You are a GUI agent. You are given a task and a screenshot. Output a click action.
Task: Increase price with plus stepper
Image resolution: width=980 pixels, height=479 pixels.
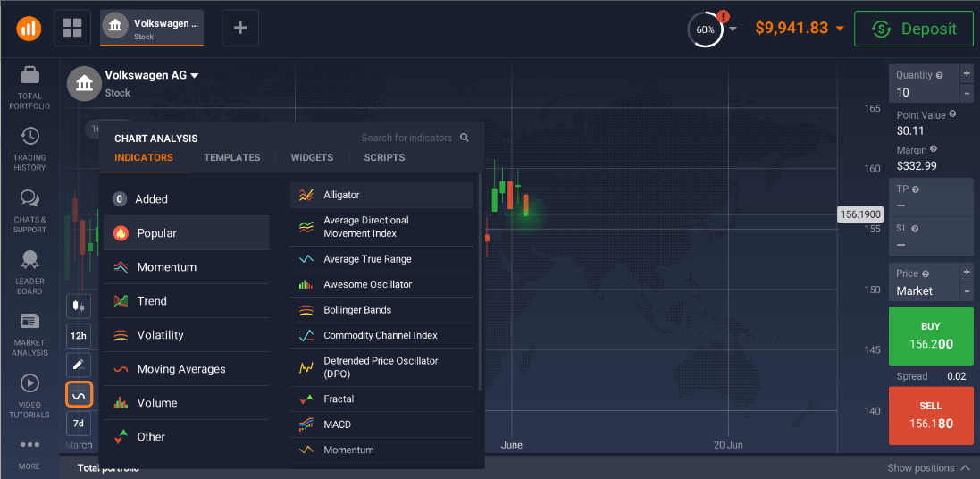point(967,272)
